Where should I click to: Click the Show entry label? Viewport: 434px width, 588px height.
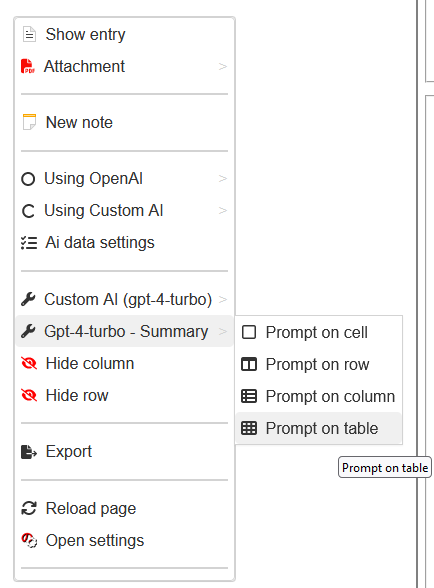[x=86, y=34]
